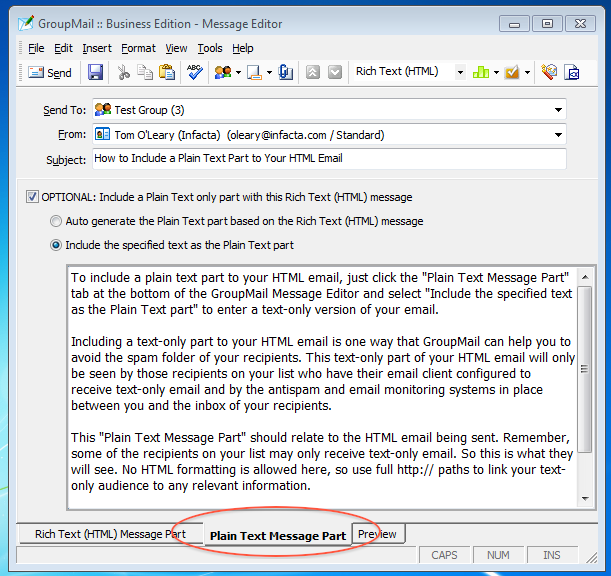Switch to the Preview tab
611x576 pixels.
(377, 534)
